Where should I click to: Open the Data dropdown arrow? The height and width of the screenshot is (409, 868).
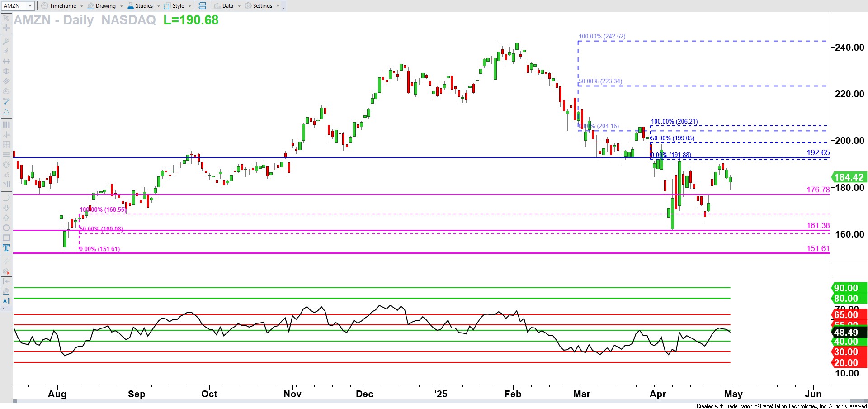click(x=239, y=6)
